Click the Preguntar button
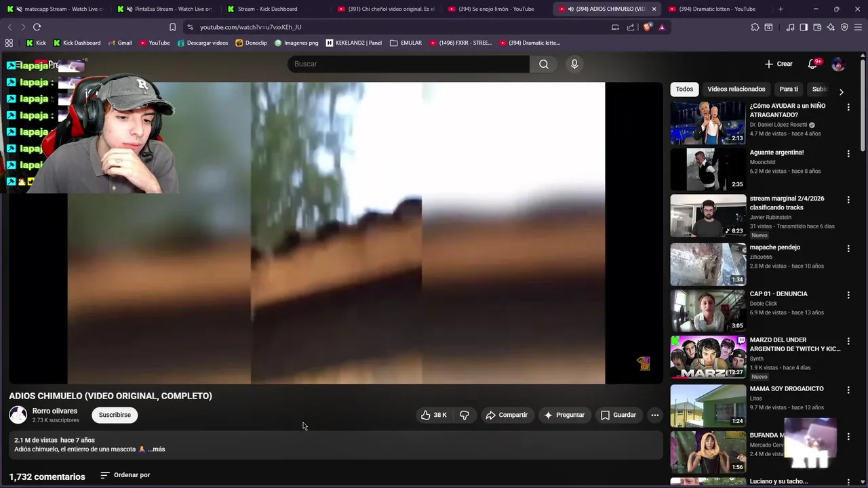 pos(564,415)
